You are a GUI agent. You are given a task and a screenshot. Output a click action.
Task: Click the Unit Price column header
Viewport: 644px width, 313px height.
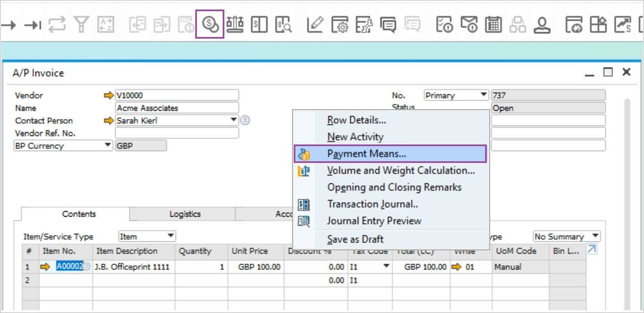point(256,251)
